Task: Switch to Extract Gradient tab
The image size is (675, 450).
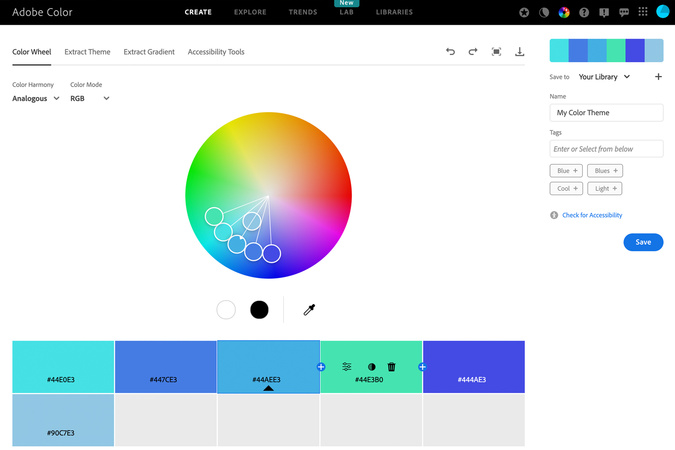Action: (x=149, y=52)
